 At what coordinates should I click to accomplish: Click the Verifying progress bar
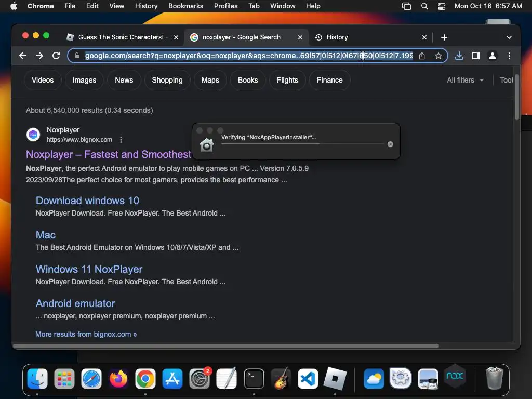coord(302,144)
